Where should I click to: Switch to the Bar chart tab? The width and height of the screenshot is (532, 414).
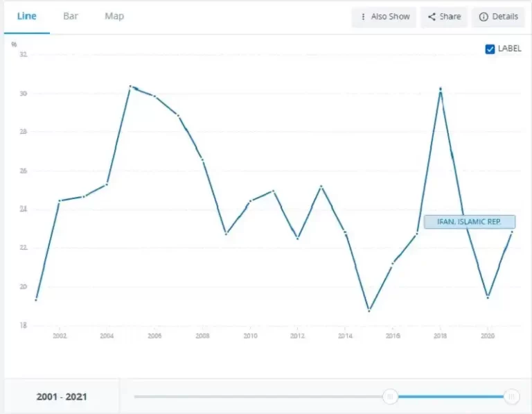tap(71, 16)
